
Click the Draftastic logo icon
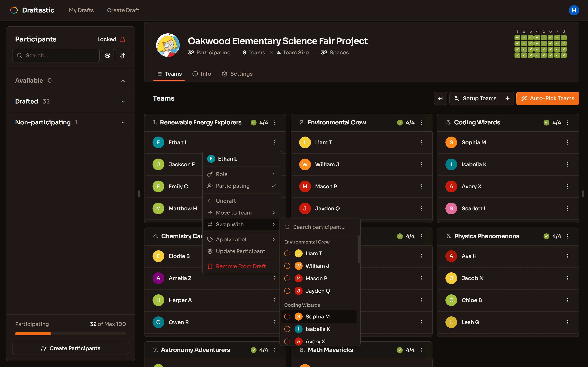pyautogui.click(x=14, y=10)
